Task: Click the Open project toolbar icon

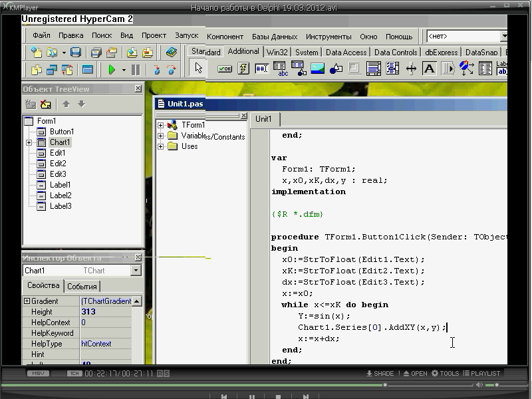Action: [112, 53]
